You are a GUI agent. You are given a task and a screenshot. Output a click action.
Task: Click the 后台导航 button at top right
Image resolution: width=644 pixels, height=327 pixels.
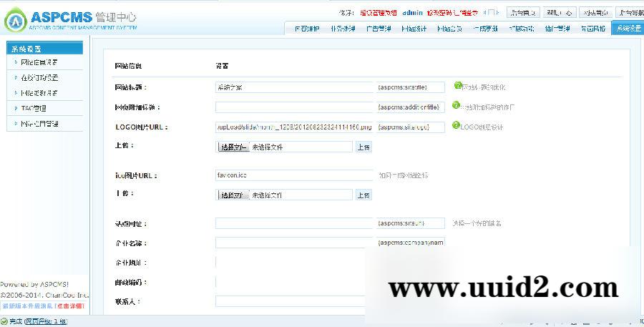[630, 13]
